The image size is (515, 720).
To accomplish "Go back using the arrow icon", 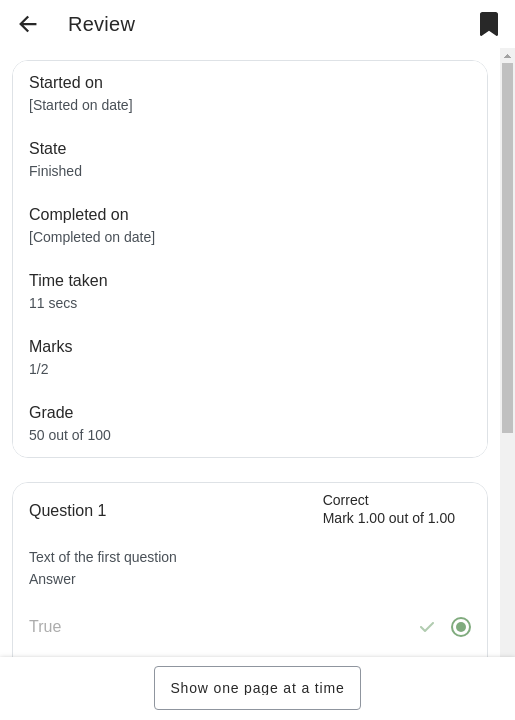I will click(28, 24).
